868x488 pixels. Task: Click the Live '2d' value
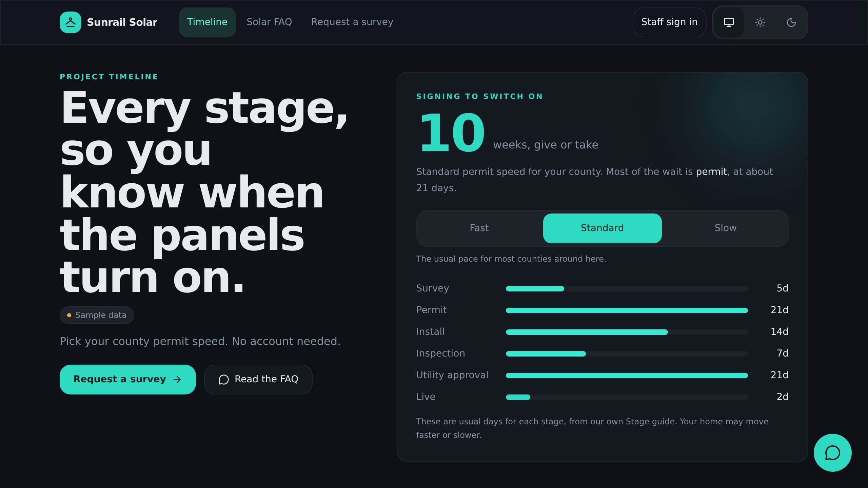782,396
